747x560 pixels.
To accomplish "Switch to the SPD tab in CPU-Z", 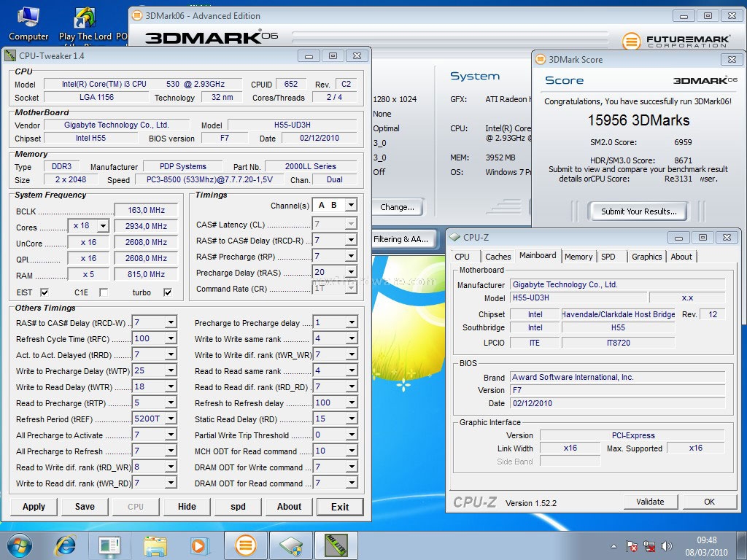I will point(608,257).
